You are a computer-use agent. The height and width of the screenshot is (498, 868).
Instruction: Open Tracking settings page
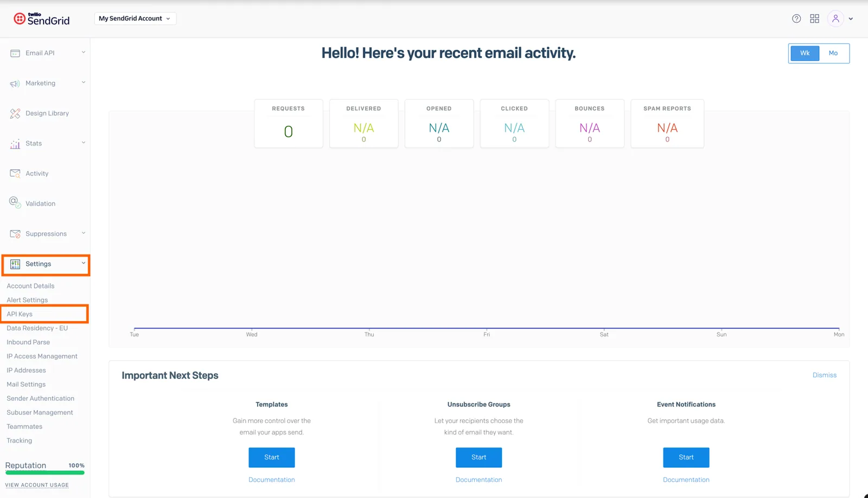click(x=20, y=441)
